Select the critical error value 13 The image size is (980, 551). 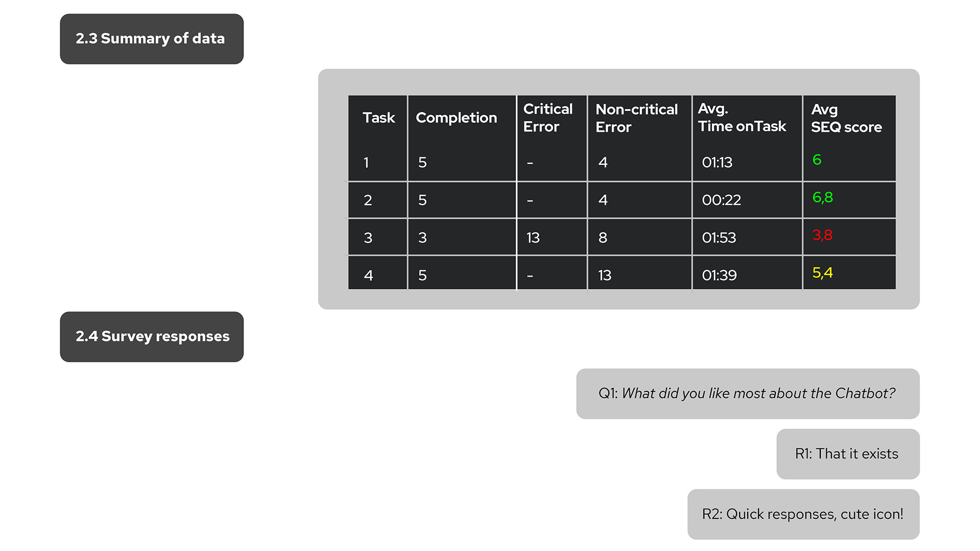(x=533, y=238)
